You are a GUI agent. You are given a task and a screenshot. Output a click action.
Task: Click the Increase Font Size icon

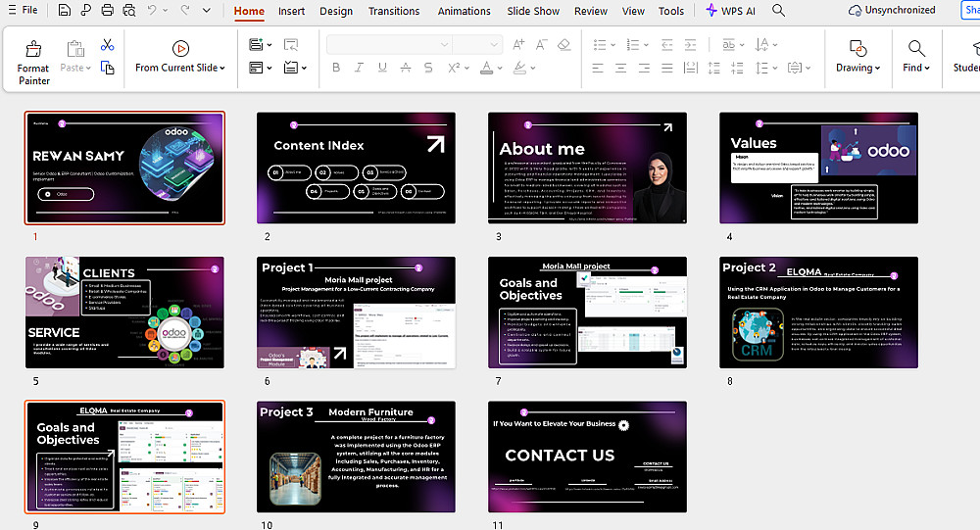518,45
